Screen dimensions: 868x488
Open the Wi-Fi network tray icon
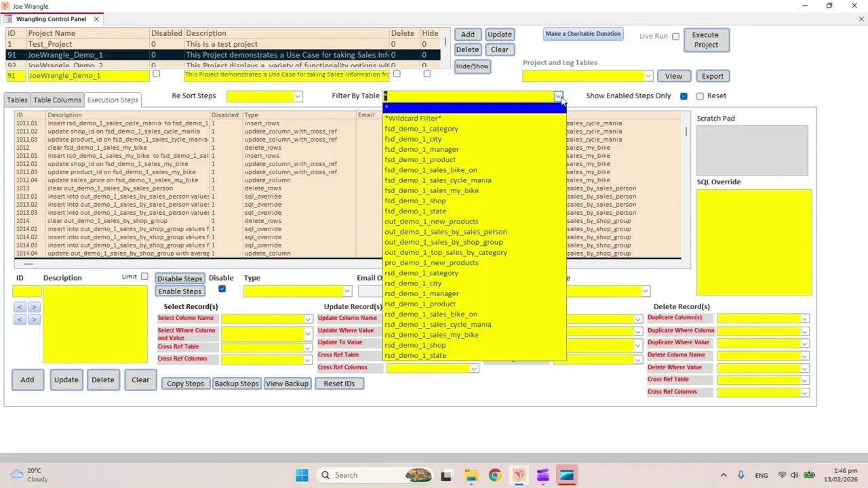[782, 475]
